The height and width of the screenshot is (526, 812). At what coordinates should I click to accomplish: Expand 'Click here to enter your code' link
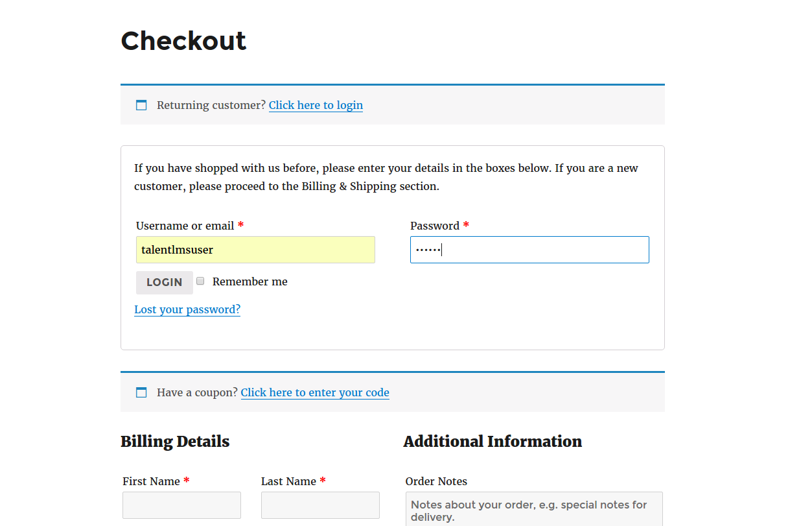(x=315, y=392)
